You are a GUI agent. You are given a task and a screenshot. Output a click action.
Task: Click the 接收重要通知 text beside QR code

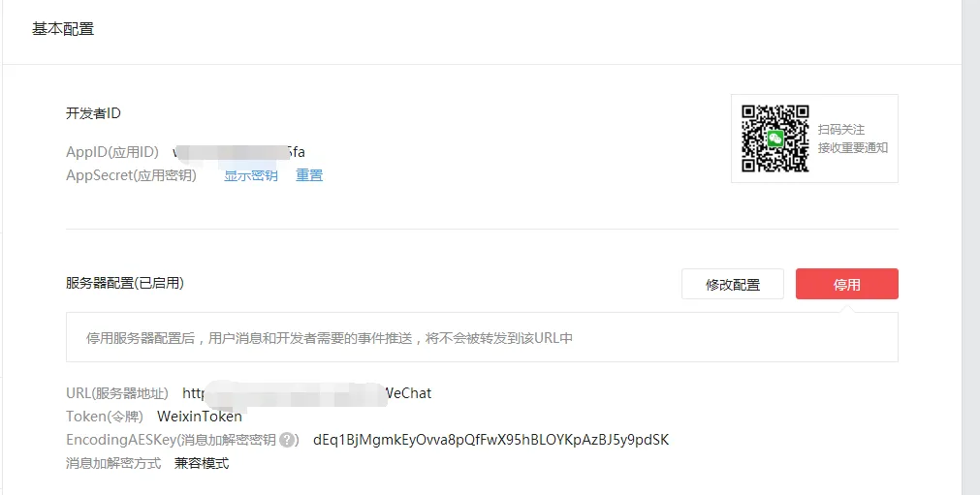(x=853, y=148)
